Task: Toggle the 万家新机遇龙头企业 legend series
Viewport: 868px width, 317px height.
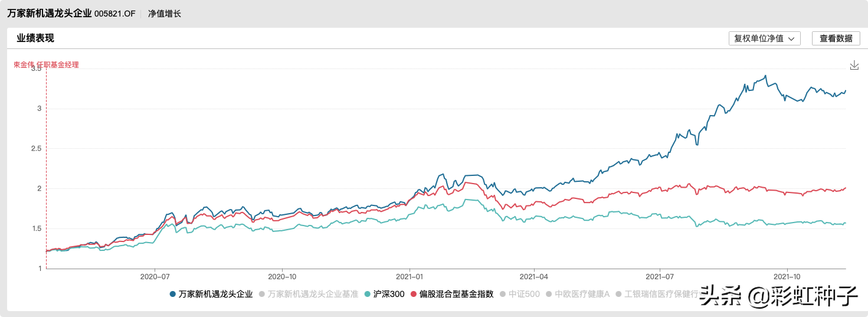Action: pyautogui.click(x=215, y=294)
